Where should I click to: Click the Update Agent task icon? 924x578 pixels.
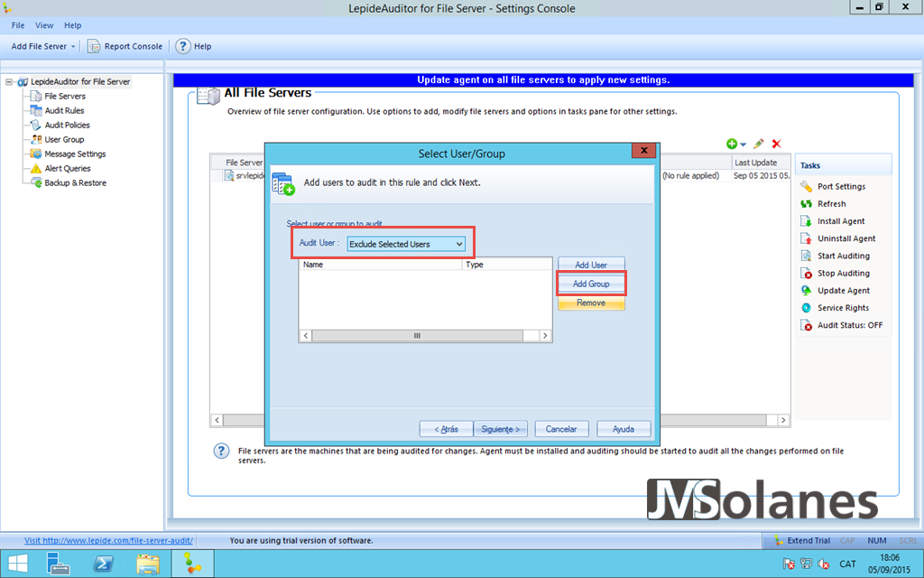point(806,290)
